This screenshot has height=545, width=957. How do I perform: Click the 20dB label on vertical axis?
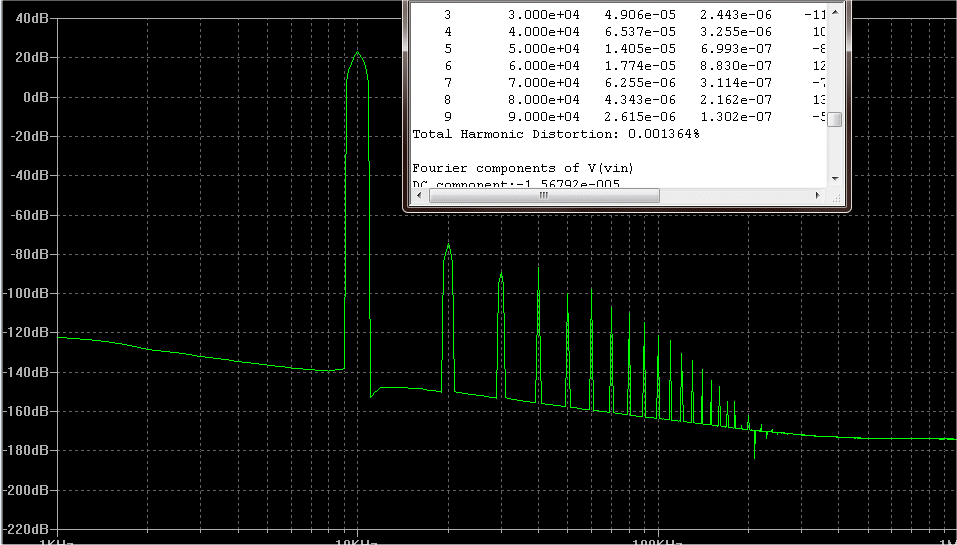pos(31,57)
